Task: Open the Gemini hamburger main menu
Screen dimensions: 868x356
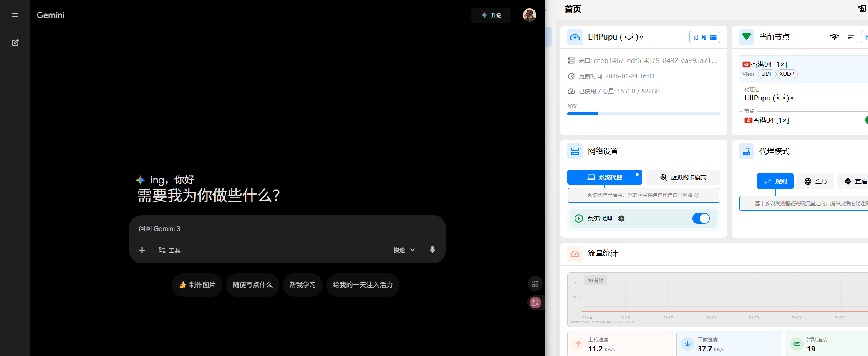Action: coord(15,15)
